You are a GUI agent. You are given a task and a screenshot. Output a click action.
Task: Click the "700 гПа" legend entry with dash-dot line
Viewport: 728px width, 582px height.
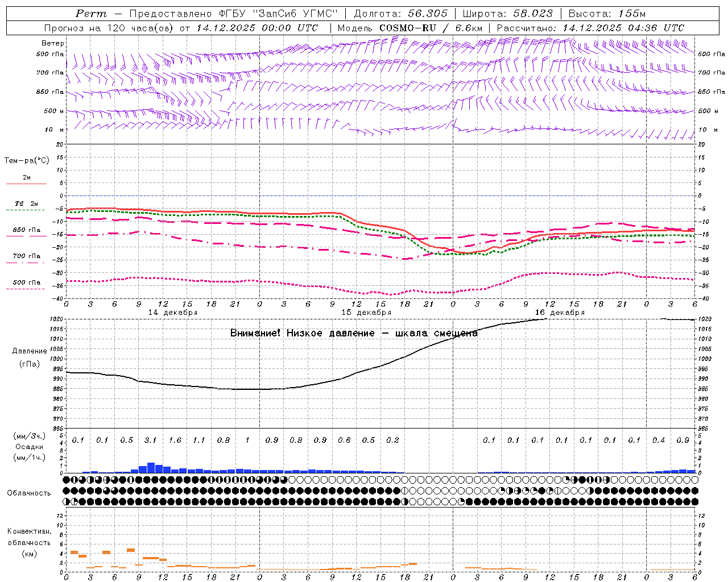point(27,256)
